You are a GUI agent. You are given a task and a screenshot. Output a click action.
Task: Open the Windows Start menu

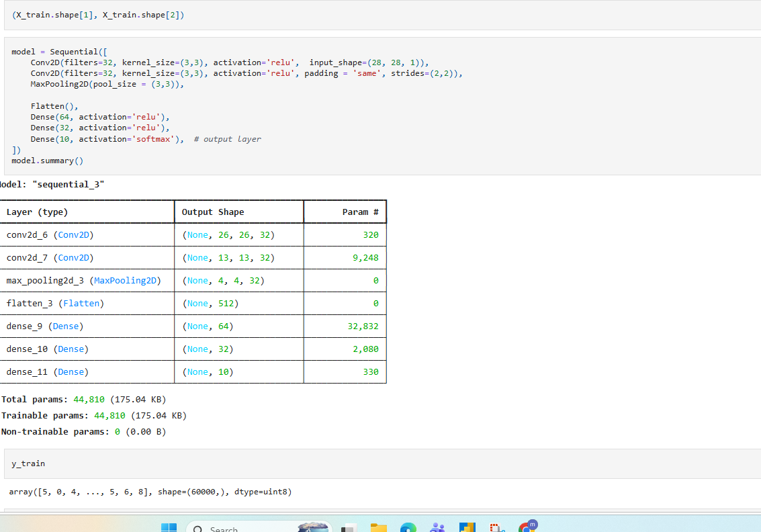pos(169,527)
